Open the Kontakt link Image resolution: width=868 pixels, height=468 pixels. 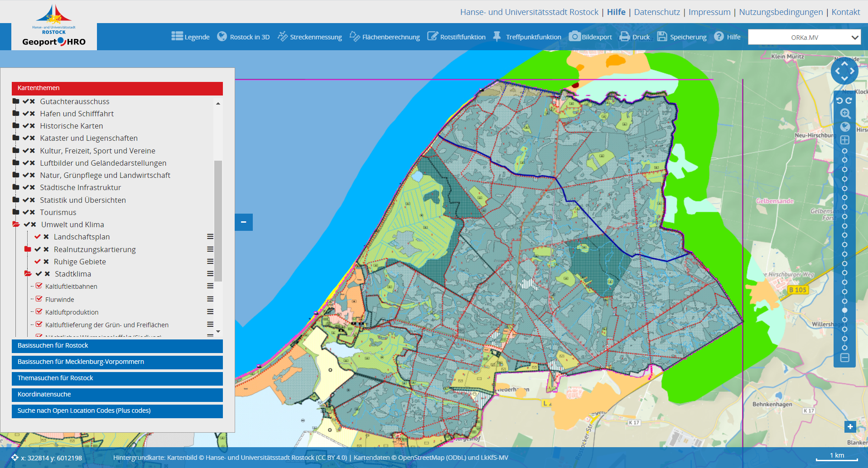coord(846,12)
